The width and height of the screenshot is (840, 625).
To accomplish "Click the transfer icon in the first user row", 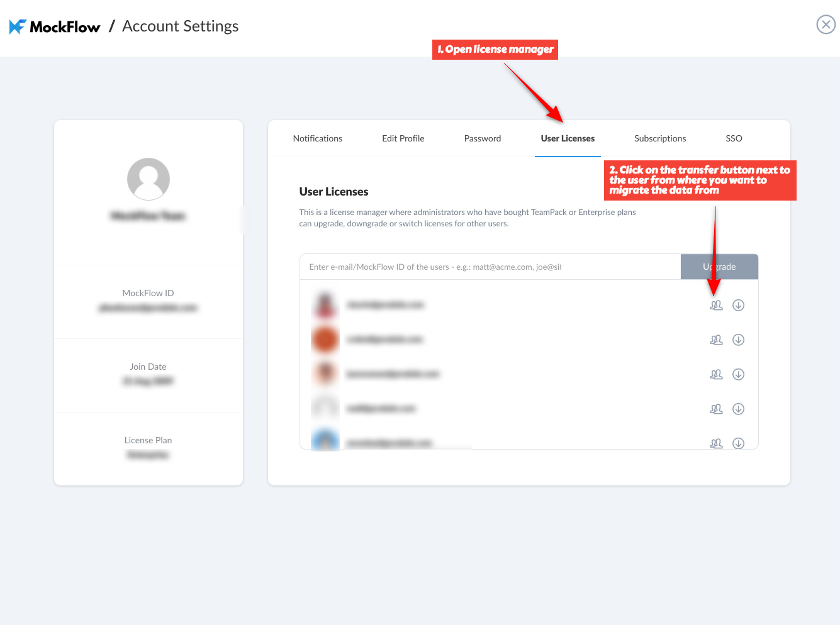I will [716, 305].
